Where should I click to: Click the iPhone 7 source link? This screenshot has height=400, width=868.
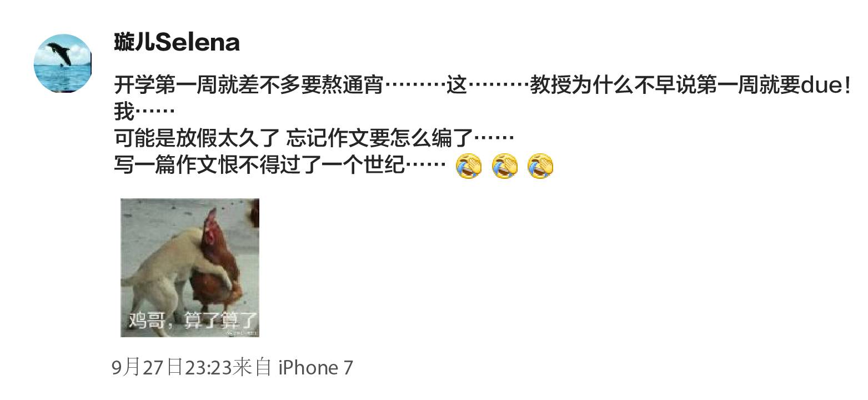point(315,367)
